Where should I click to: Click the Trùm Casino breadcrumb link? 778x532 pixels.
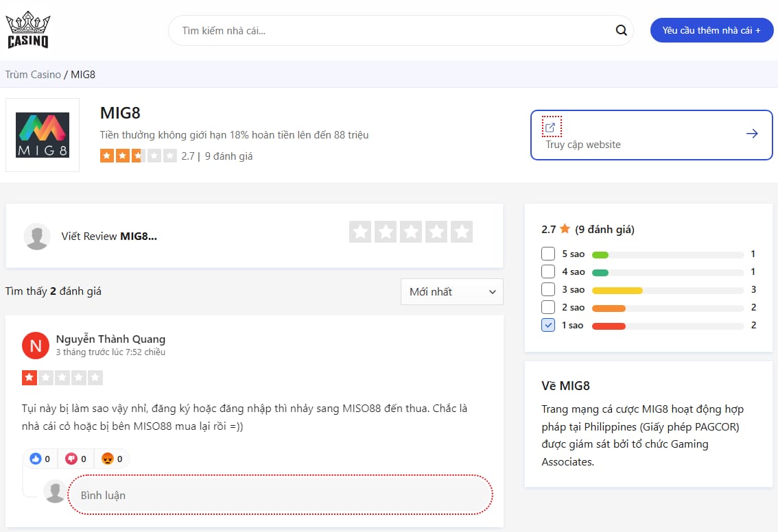tap(33, 74)
